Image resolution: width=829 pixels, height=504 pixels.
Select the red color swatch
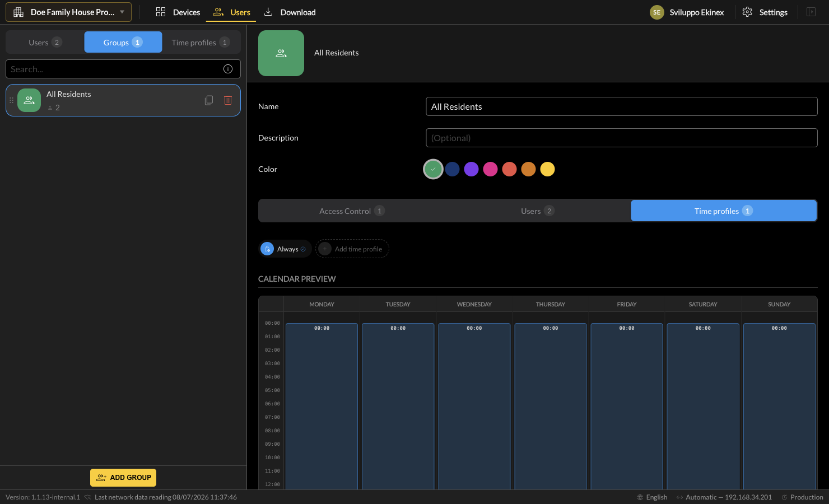510,169
